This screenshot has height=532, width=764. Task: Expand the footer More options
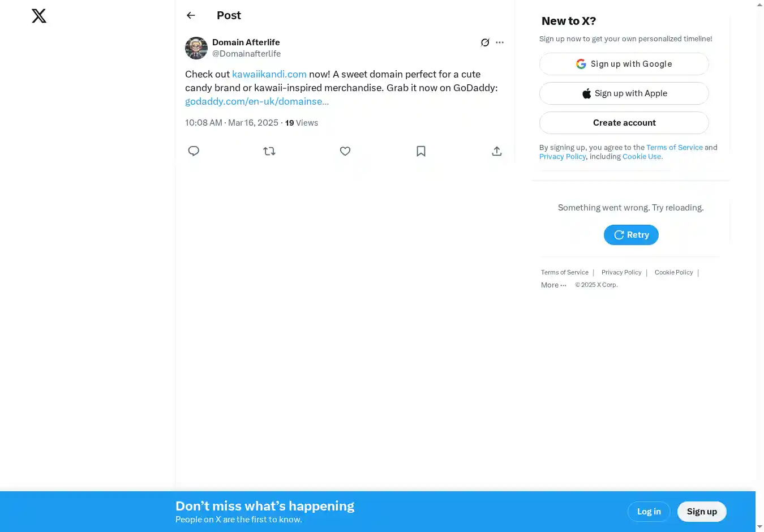tap(553, 285)
